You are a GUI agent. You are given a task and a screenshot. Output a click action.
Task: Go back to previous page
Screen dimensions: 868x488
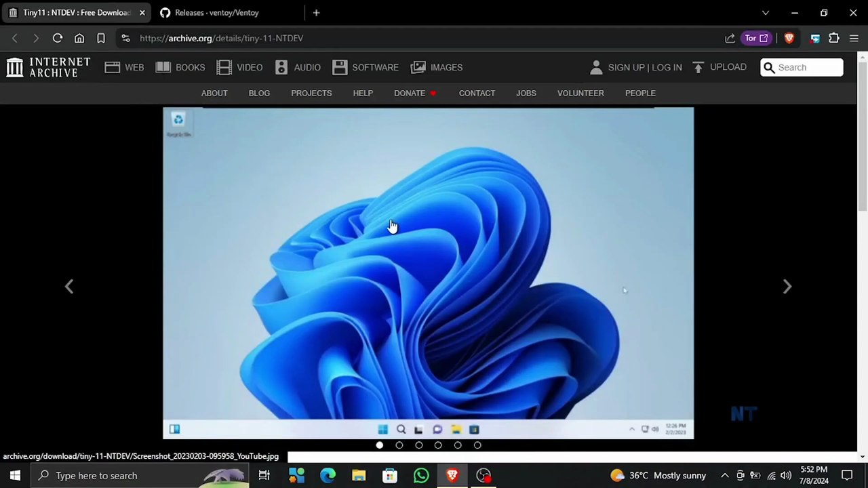tap(15, 38)
